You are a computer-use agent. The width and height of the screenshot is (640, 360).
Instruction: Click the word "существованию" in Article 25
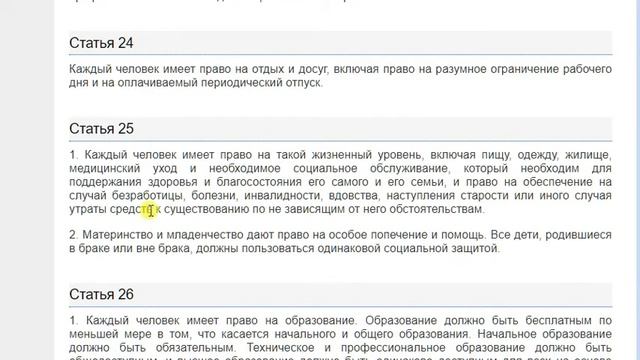tap(207, 209)
